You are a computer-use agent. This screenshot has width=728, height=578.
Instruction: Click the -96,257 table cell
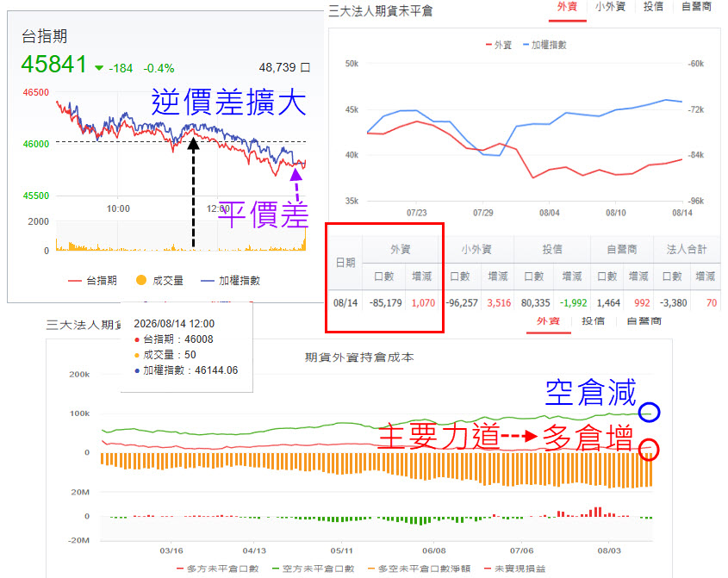[462, 303]
